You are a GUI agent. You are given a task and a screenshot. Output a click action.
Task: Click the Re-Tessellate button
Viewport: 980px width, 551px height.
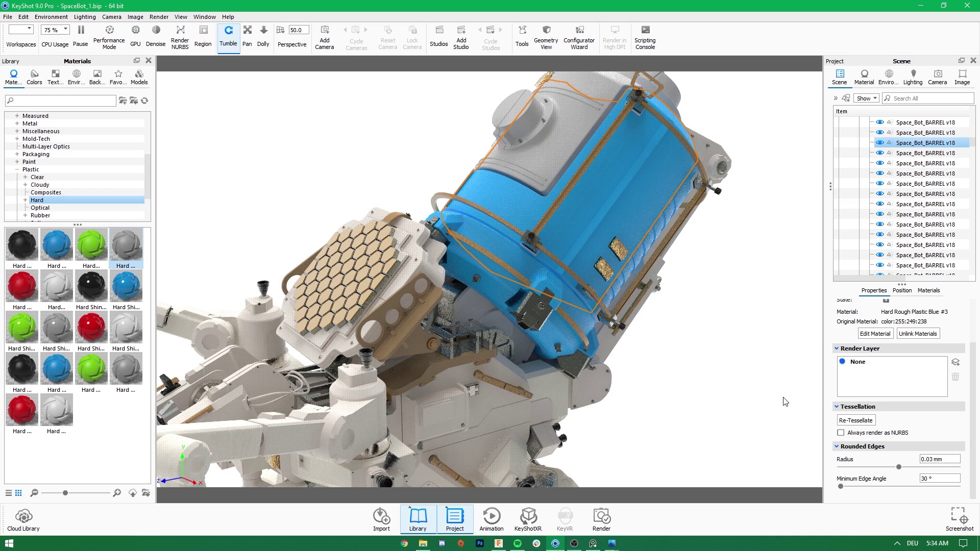click(x=856, y=420)
